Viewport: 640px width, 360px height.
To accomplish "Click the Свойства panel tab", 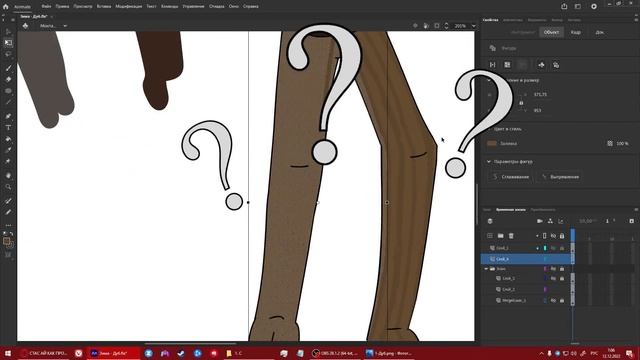I will [490, 20].
